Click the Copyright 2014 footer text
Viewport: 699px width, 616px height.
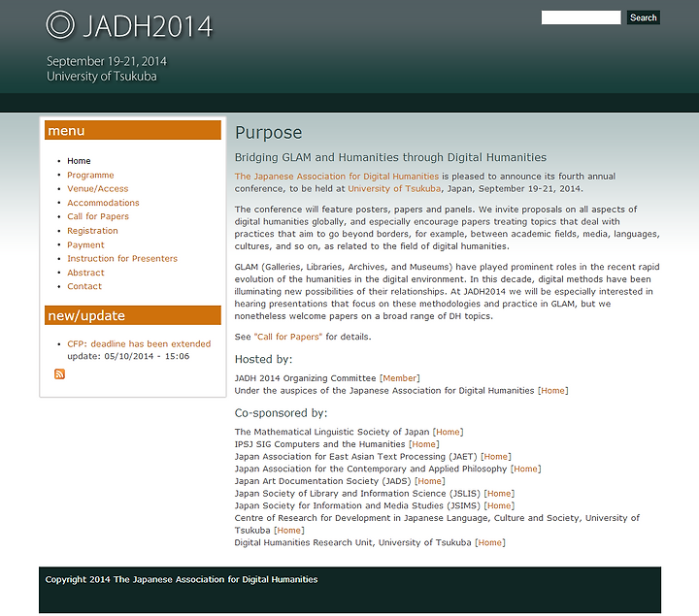pos(182,579)
